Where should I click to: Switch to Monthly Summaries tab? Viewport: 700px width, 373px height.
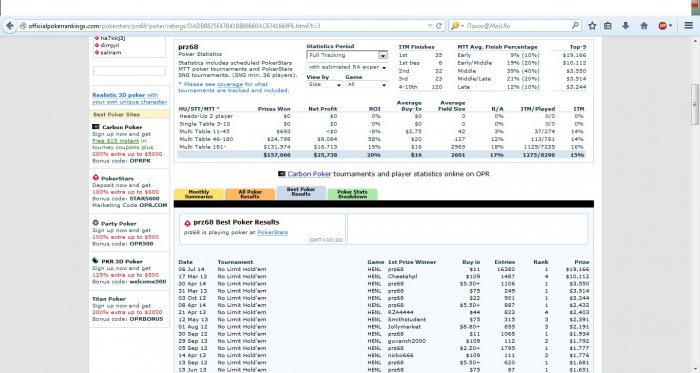(199, 194)
